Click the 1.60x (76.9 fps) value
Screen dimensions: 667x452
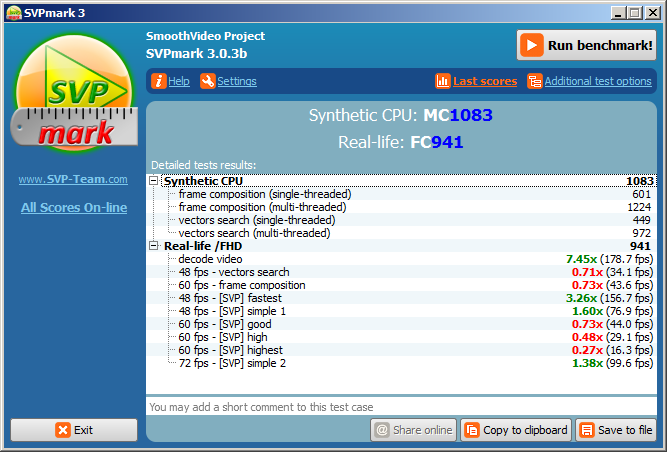coord(612,311)
